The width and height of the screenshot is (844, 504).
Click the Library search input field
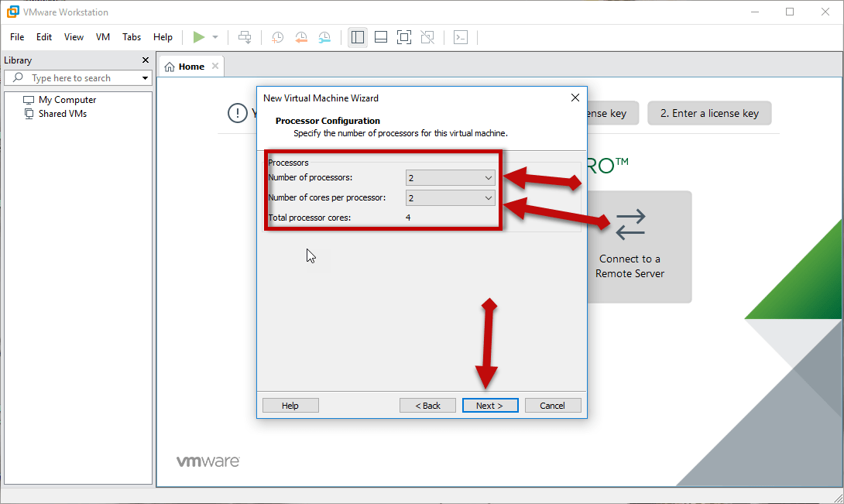pos(81,78)
